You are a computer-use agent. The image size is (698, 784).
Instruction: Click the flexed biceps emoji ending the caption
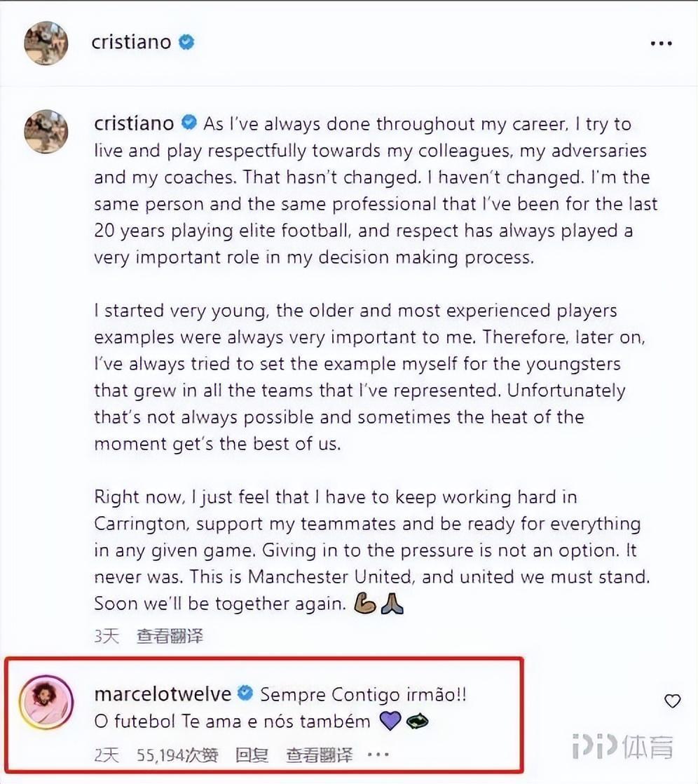tap(366, 604)
